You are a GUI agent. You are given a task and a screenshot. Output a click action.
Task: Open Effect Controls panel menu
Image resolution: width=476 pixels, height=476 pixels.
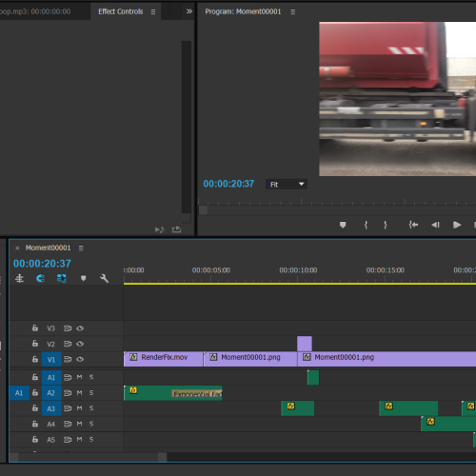point(153,11)
